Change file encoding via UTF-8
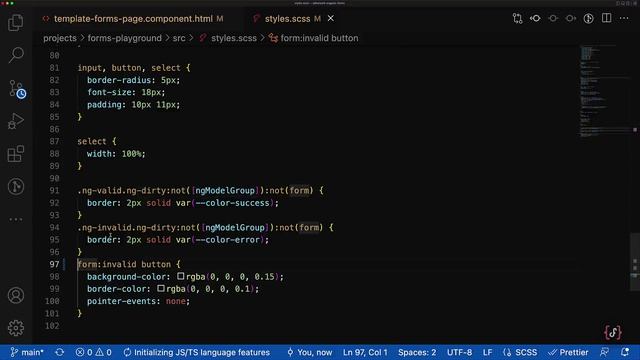The height and width of the screenshot is (360, 640). point(459,352)
